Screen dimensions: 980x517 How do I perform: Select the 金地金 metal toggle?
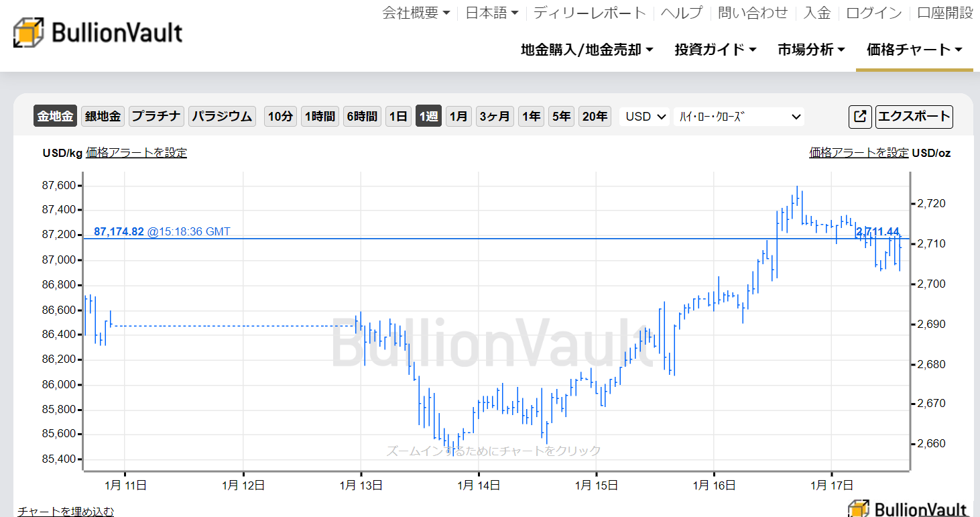pyautogui.click(x=55, y=117)
